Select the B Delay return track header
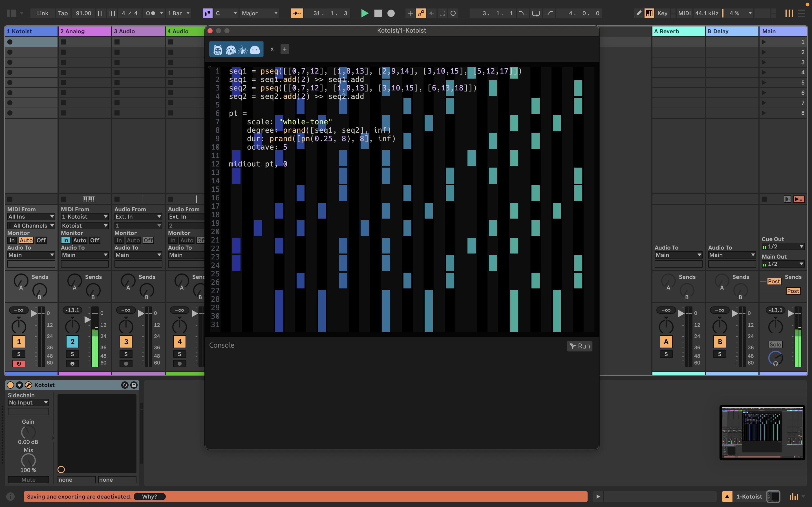Image resolution: width=812 pixels, height=507 pixels. pyautogui.click(x=731, y=31)
